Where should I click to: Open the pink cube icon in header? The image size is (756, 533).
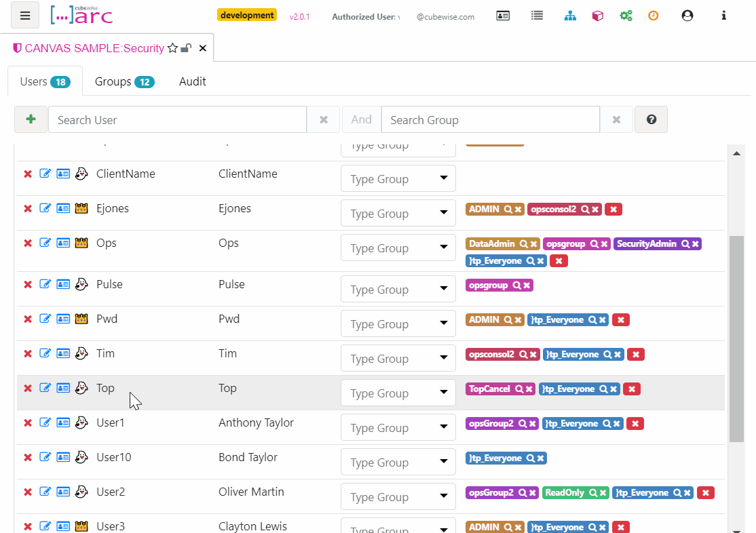tap(597, 16)
